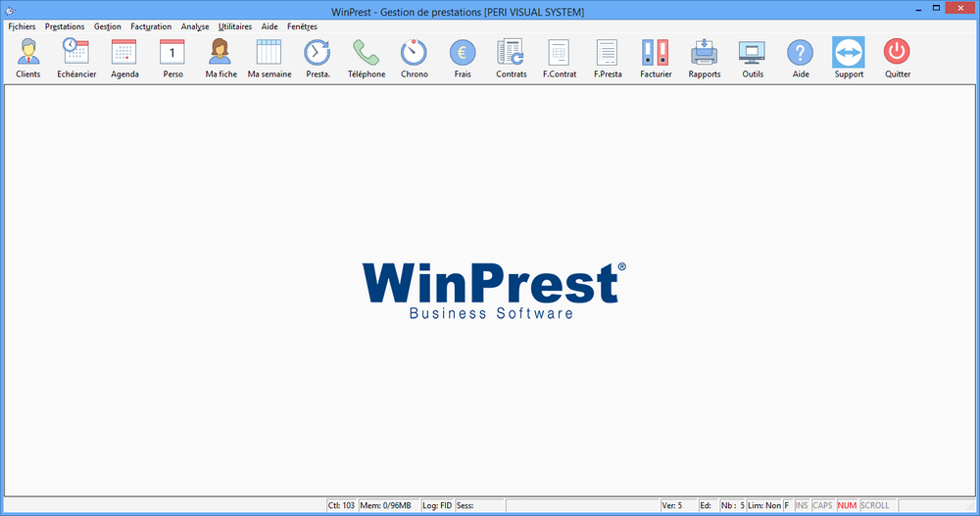Screen dimensions: 980x516
Task: Click the INS indicator in status bar
Action: click(x=802, y=505)
